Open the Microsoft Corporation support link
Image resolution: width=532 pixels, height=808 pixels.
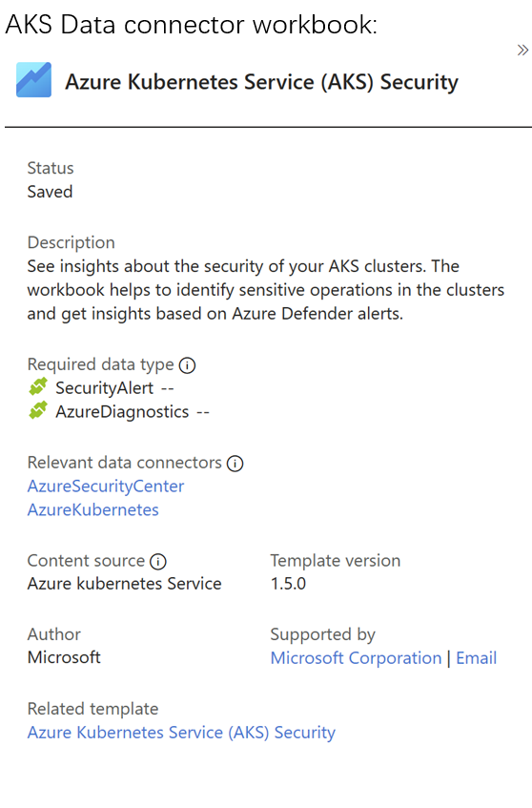pos(356,657)
